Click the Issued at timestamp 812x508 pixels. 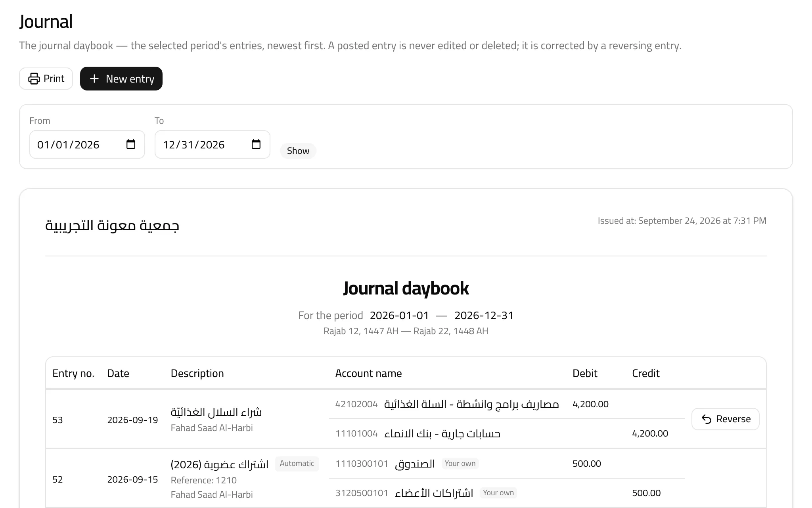pos(682,221)
